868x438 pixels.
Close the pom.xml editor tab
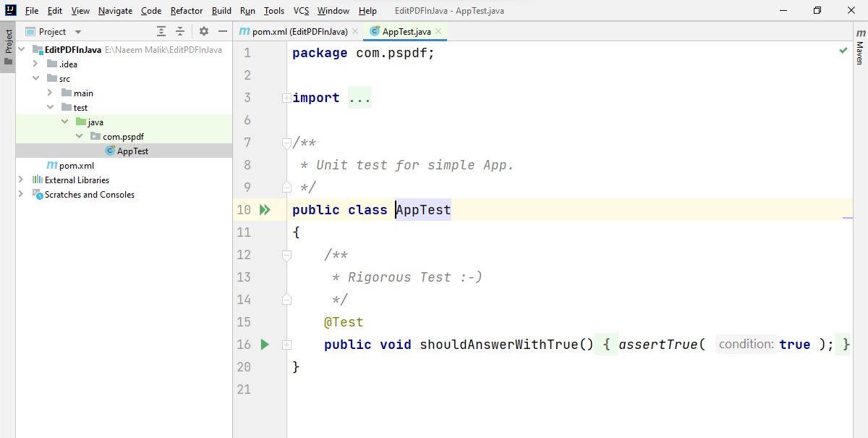354,32
